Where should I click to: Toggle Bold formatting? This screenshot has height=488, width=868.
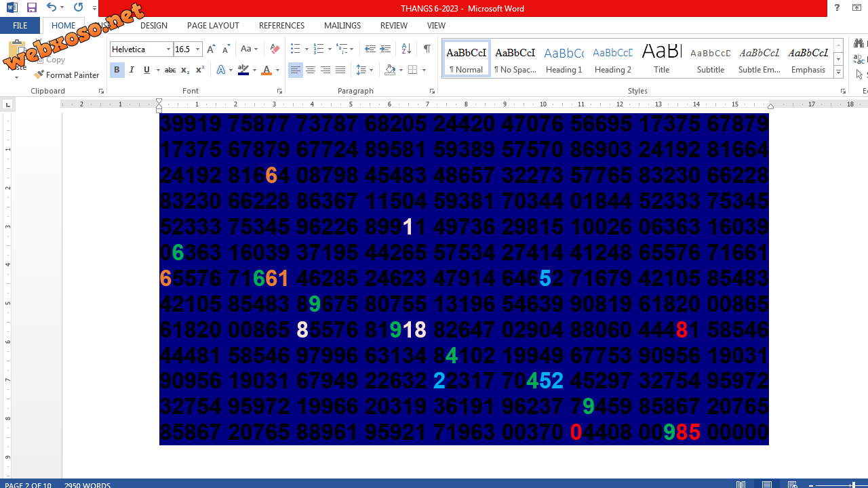[117, 70]
